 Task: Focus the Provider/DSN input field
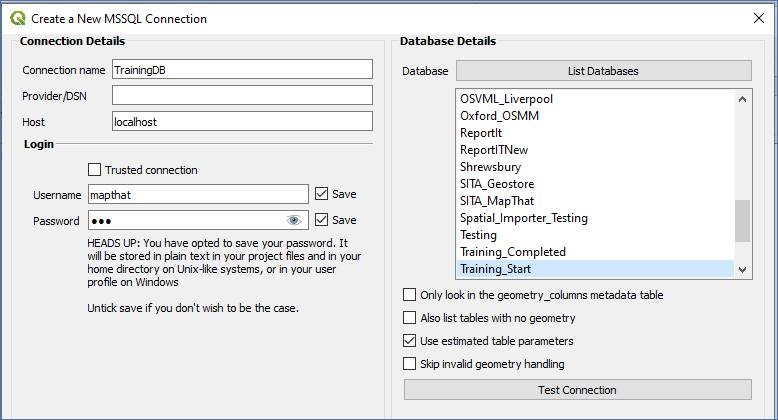(x=242, y=95)
